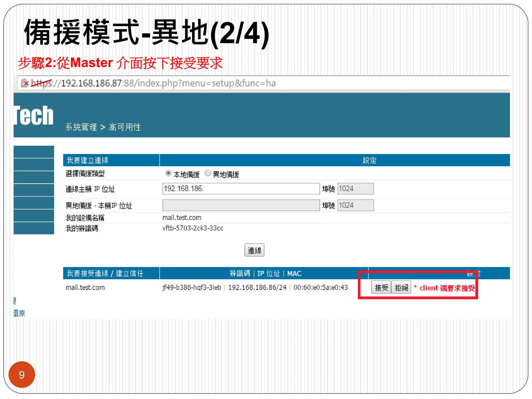Click the 連線 connect button
532x399 pixels.
254,250
